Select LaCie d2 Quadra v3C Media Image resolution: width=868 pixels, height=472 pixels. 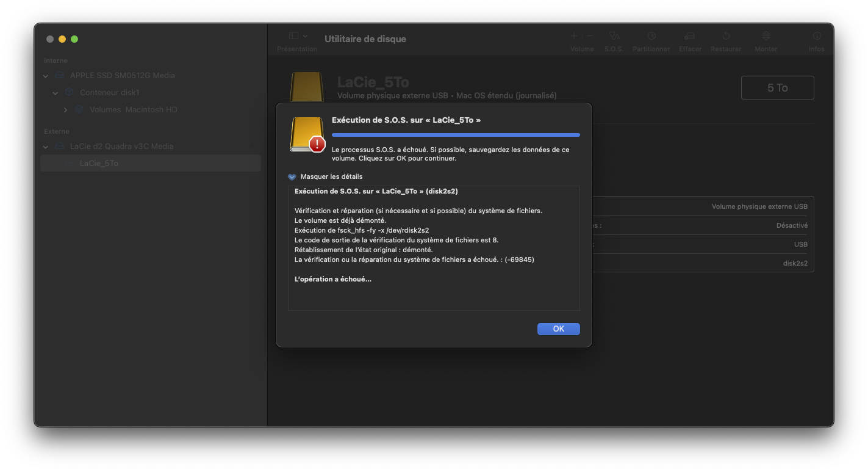tap(121, 147)
